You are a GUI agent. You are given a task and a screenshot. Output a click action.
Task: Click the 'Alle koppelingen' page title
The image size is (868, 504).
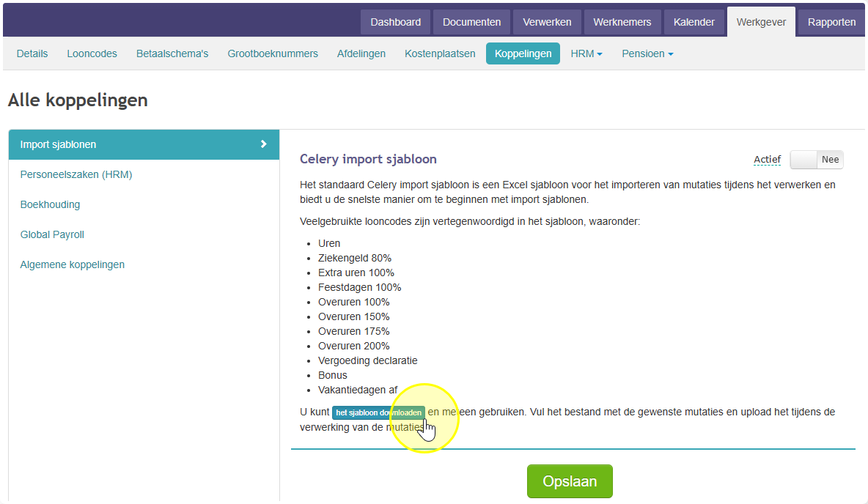click(x=78, y=100)
